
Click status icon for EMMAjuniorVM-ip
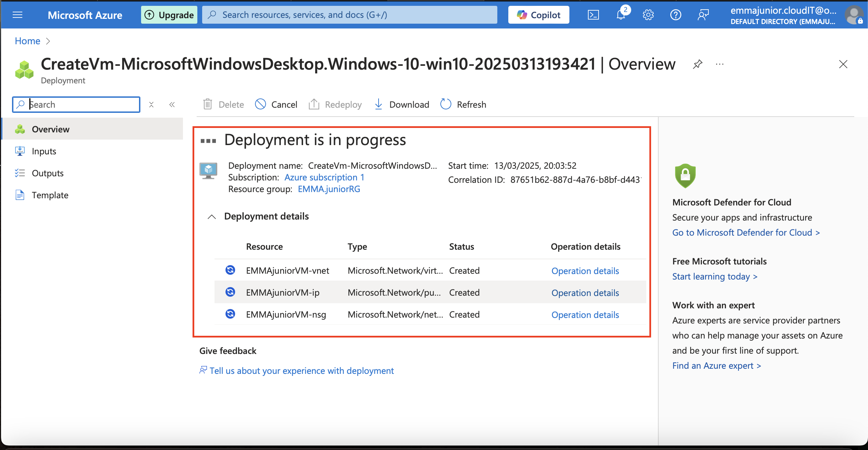pos(230,292)
